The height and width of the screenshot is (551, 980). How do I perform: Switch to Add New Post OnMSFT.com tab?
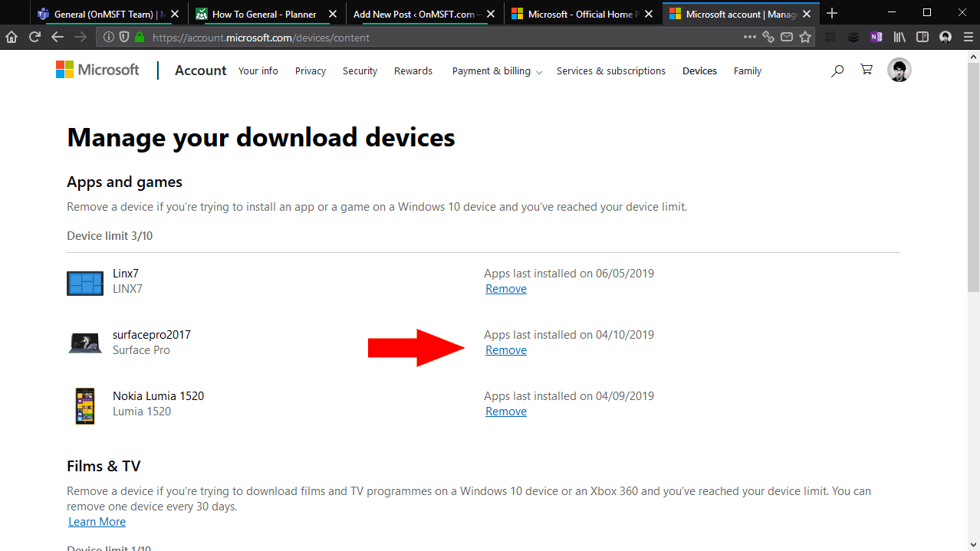coord(424,14)
